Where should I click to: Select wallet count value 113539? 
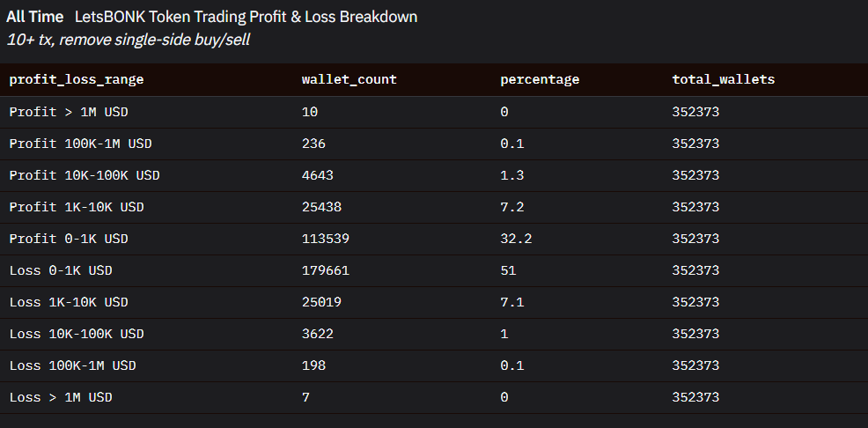(x=326, y=239)
